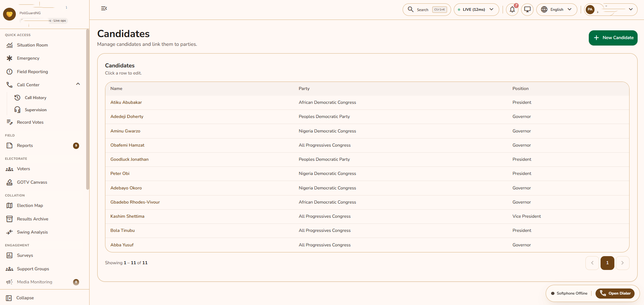Open the Situation Room chart icon
Screen dimensions: 644x305
click(x=9, y=45)
